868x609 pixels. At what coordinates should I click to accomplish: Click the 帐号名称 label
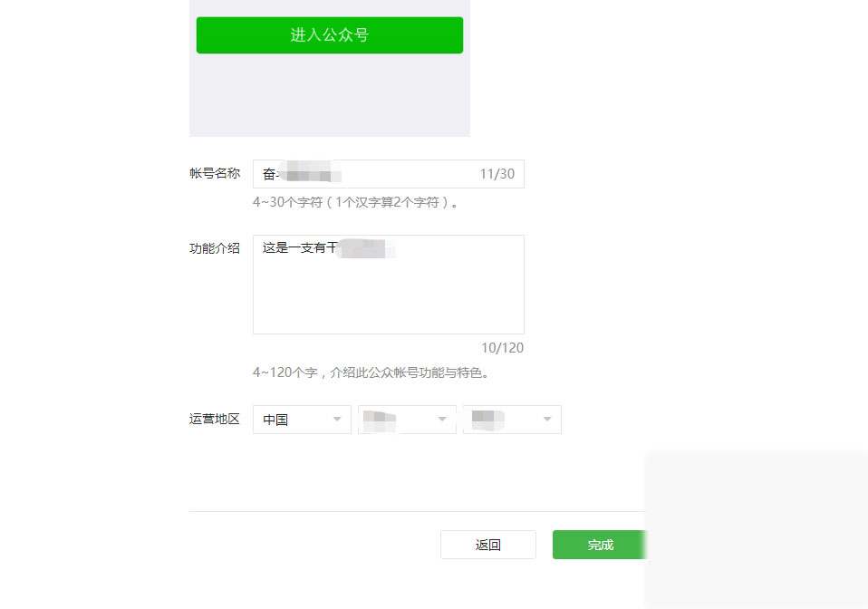coord(214,173)
